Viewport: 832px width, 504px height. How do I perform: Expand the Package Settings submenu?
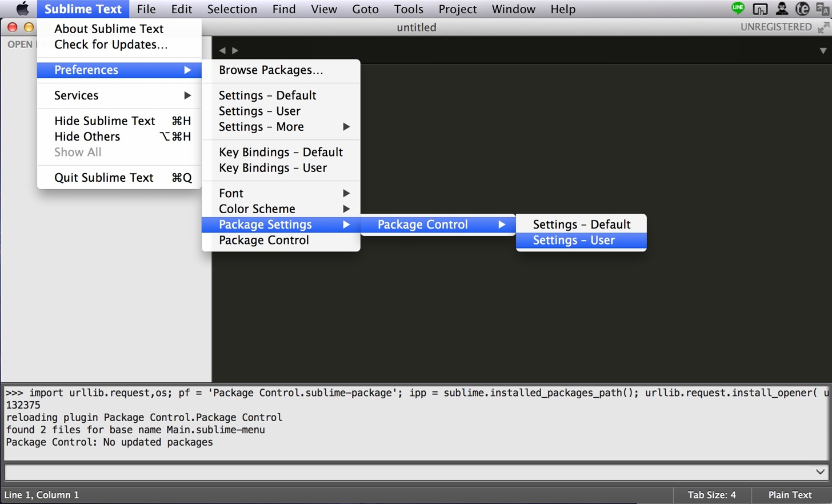tap(281, 225)
